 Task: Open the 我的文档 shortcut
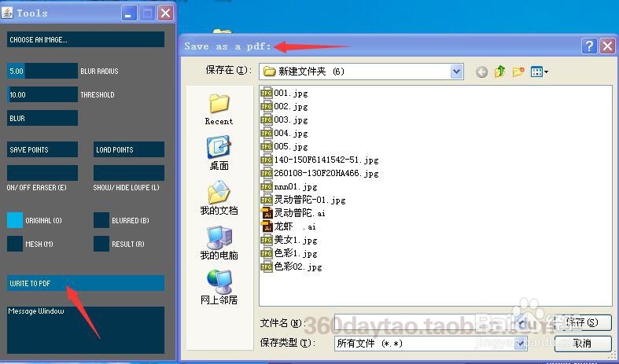tap(219, 198)
